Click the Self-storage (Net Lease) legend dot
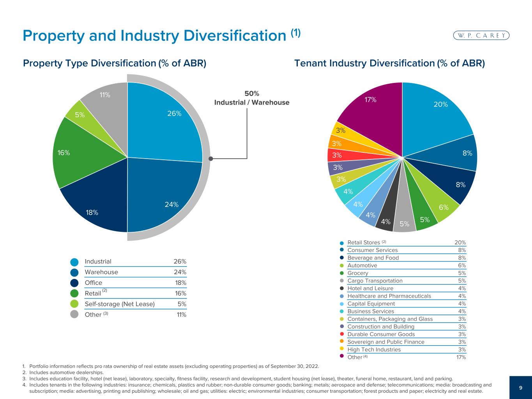Image resolution: width=532 pixels, height=399 pixels. (75, 304)
